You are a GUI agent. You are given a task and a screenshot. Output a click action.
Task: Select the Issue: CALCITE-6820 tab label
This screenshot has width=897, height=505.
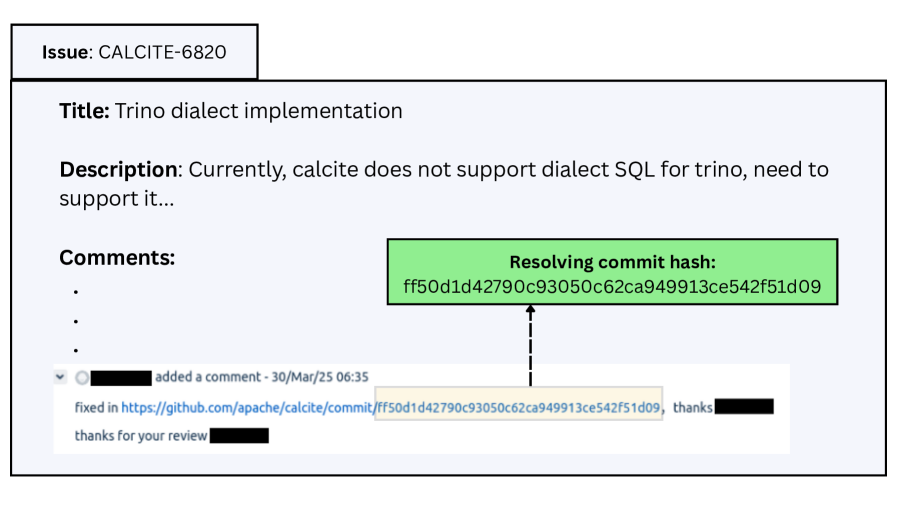click(x=134, y=52)
